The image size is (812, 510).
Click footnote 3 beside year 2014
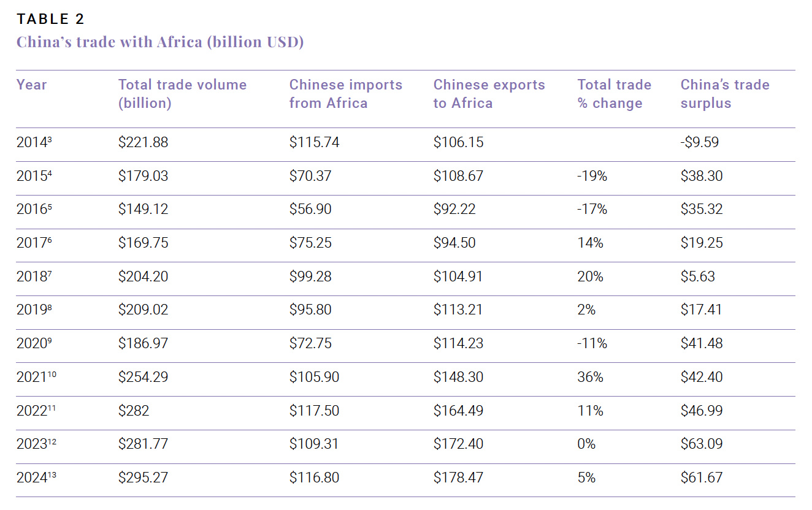[50, 140]
